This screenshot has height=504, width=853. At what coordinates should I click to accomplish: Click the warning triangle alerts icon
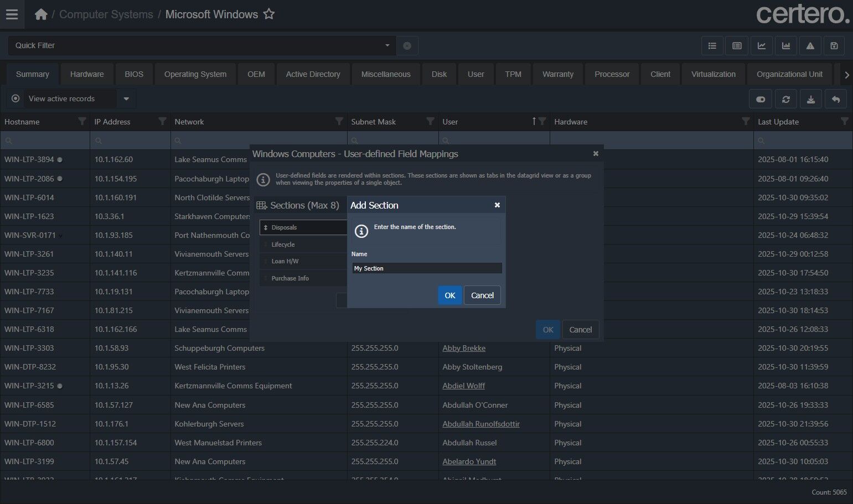pyautogui.click(x=810, y=46)
